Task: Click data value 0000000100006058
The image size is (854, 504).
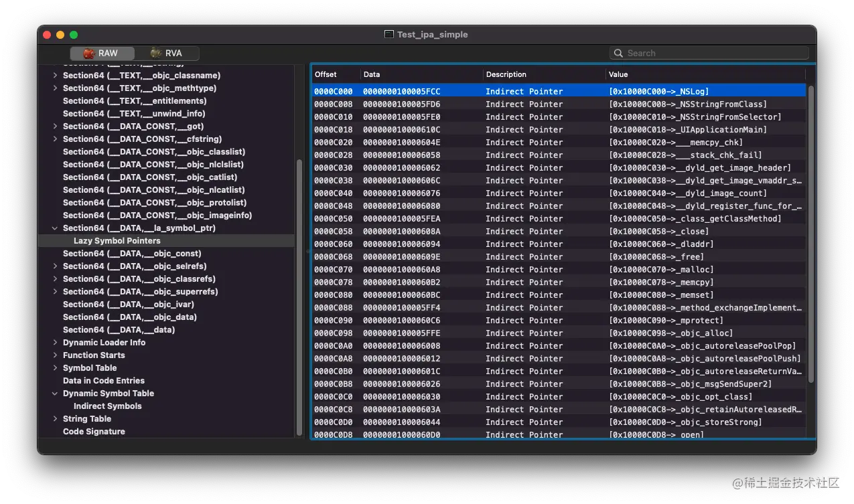Action: click(401, 155)
